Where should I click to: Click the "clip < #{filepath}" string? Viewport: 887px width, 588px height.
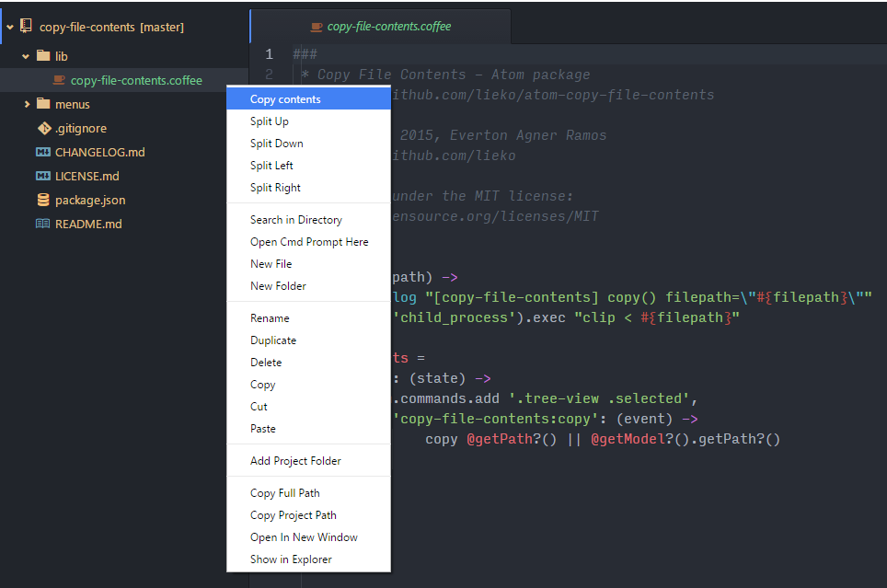coord(657,317)
